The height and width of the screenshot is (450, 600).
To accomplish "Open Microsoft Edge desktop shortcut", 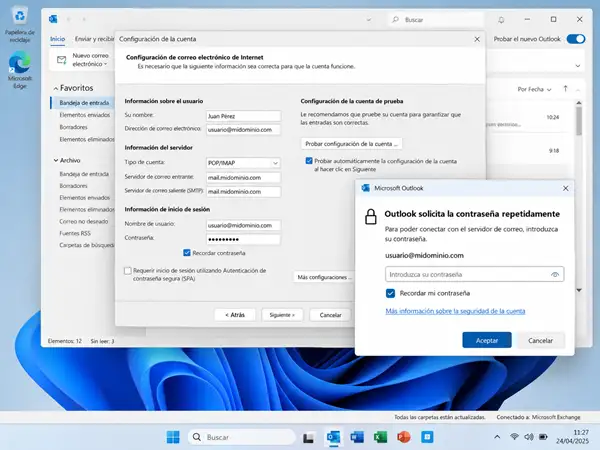I will (20, 71).
